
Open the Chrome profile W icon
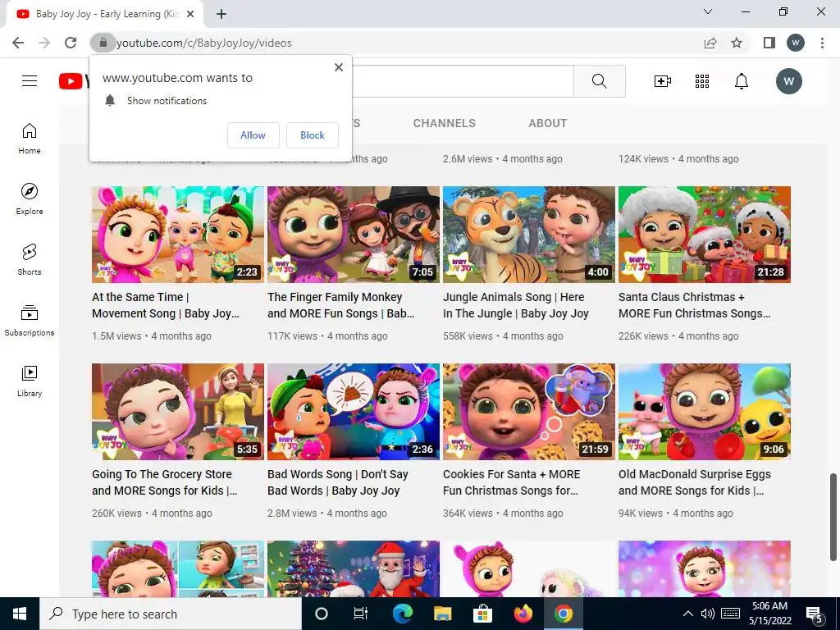(796, 43)
